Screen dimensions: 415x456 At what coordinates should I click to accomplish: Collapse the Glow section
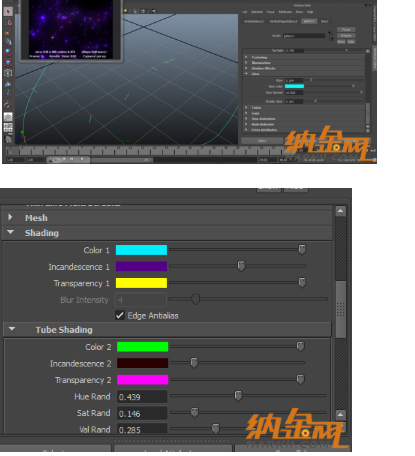click(303, 74)
